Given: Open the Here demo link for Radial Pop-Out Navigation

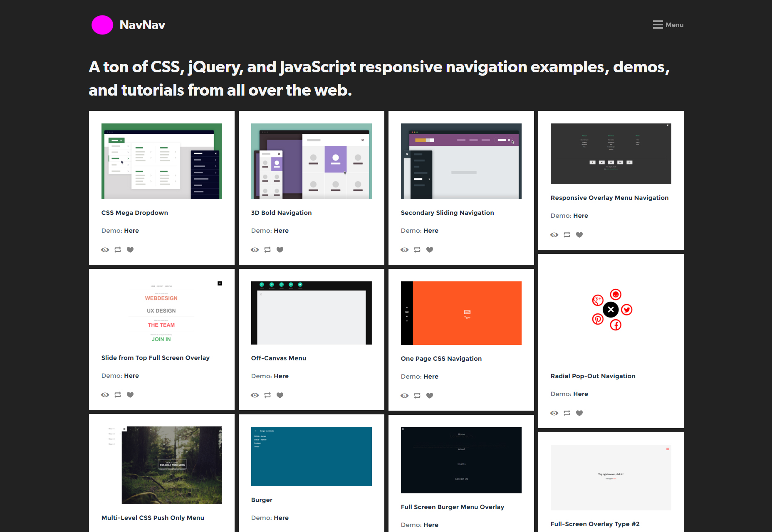Looking at the screenshot, I should pyautogui.click(x=581, y=394).
